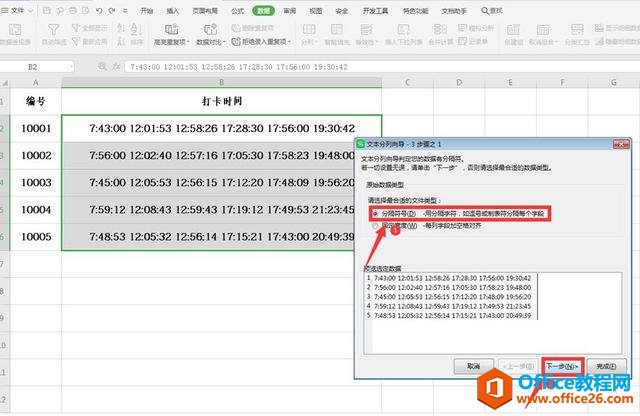Click the Cancel (取消) button in wizard

point(472,367)
